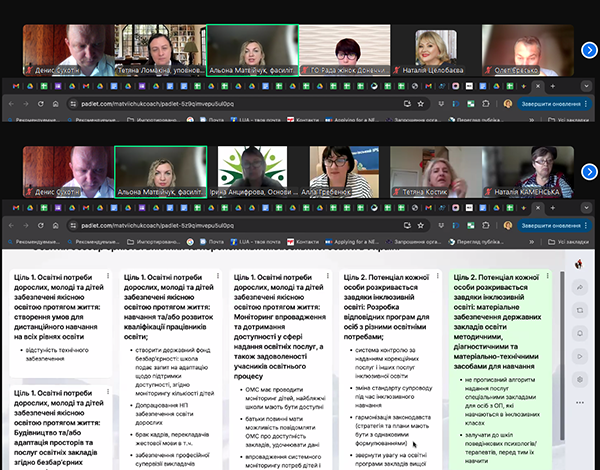This screenshot has width=600, height=470.
Task: Expand tab search chevron in upper browser
Action: 586,86
